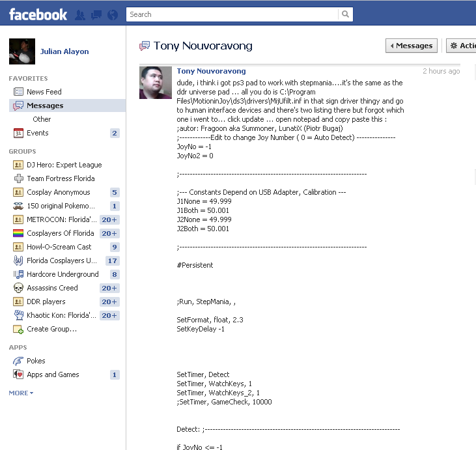Open Julian Alayon profile name link
This screenshot has height=450, width=476.
(64, 51)
